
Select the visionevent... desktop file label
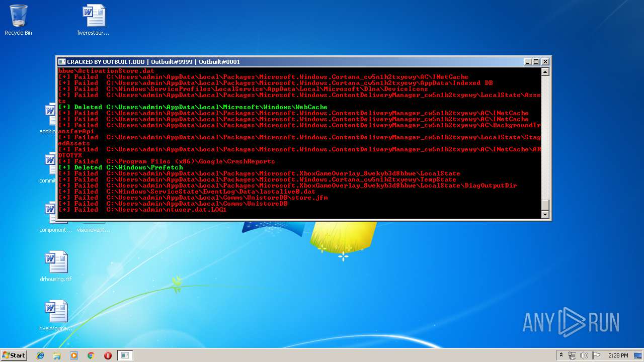(x=93, y=230)
